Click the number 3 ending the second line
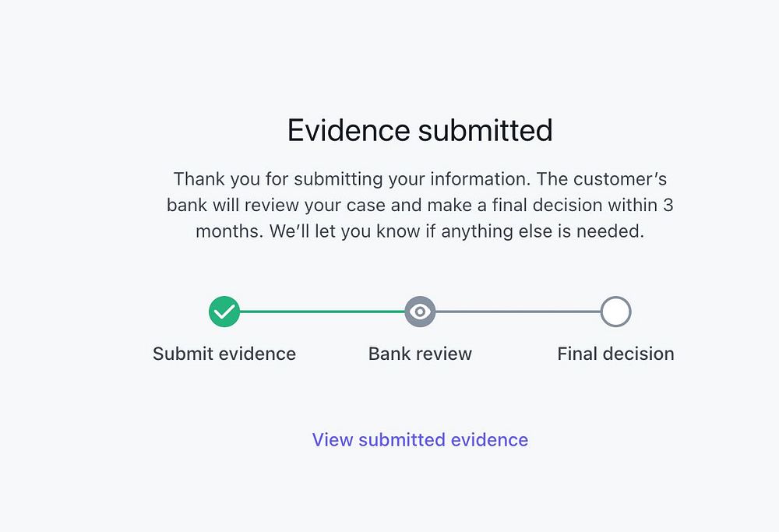 click(x=668, y=205)
